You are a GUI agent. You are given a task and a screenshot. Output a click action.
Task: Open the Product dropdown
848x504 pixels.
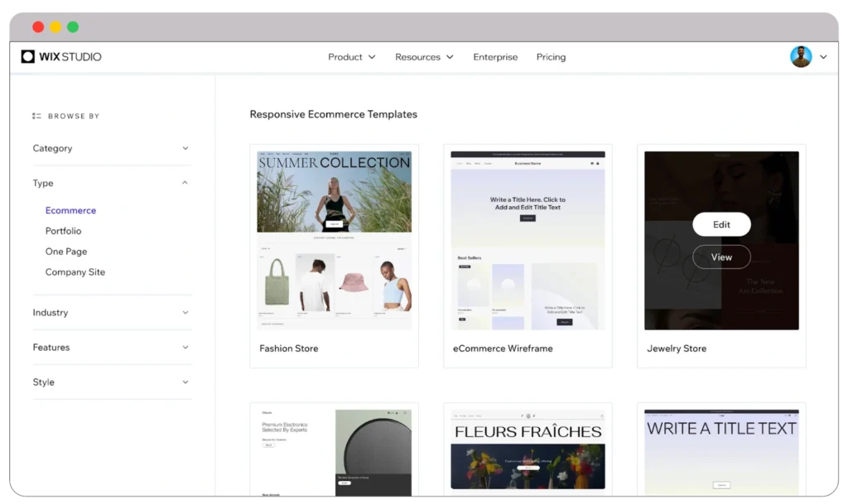click(x=351, y=56)
